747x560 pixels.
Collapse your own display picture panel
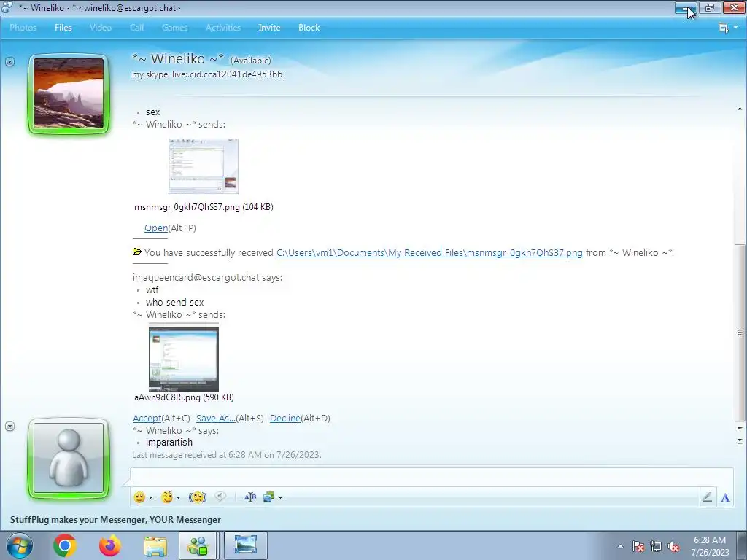click(x=9, y=426)
